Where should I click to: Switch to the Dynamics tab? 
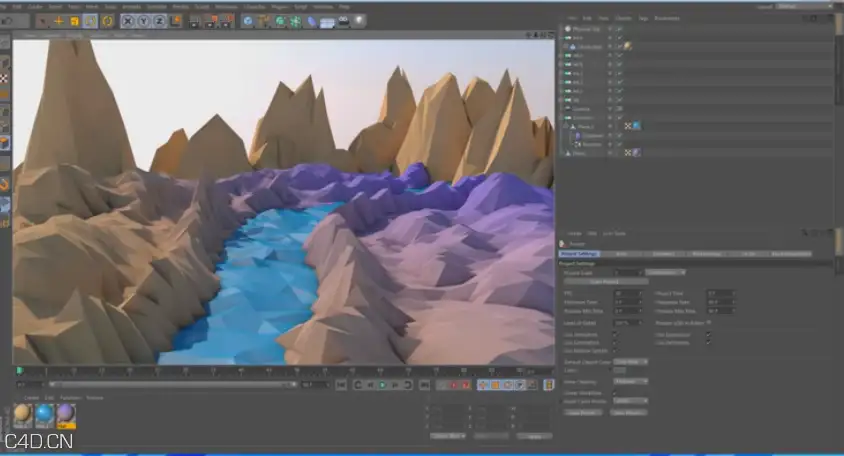click(663, 254)
